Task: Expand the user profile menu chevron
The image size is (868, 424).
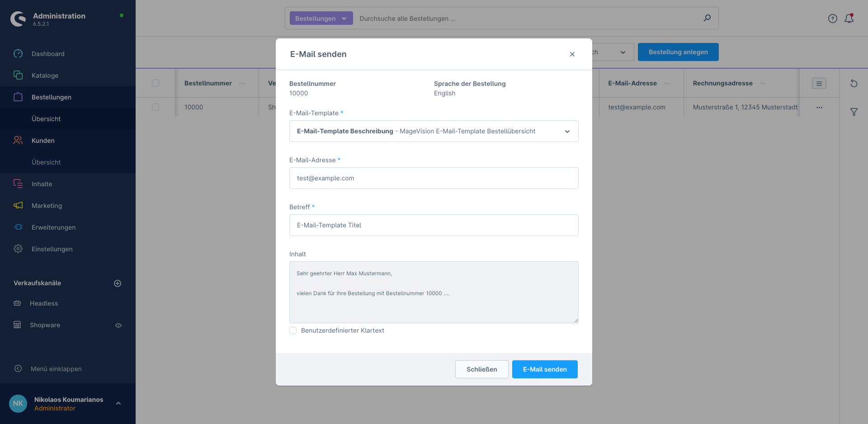Action: click(118, 403)
